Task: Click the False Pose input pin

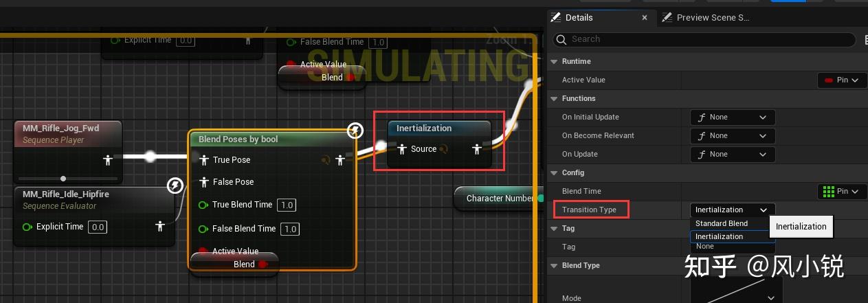Action: (203, 182)
